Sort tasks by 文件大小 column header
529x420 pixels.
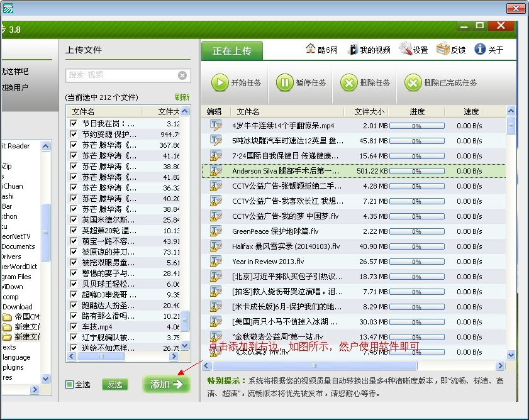point(369,111)
